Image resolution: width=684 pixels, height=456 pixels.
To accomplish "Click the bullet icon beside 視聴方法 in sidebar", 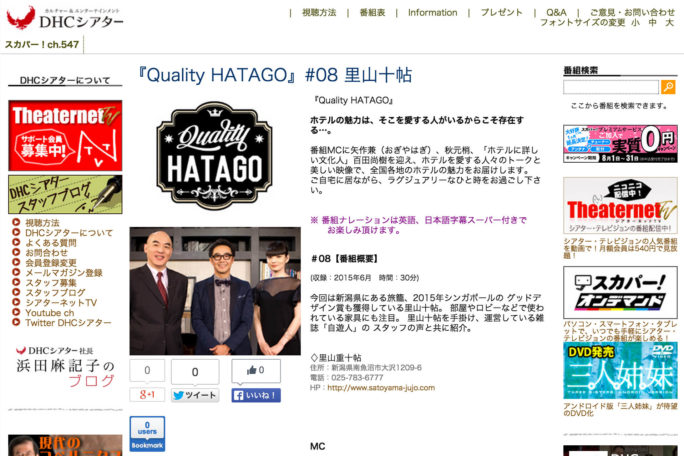I will pyautogui.click(x=16, y=222).
